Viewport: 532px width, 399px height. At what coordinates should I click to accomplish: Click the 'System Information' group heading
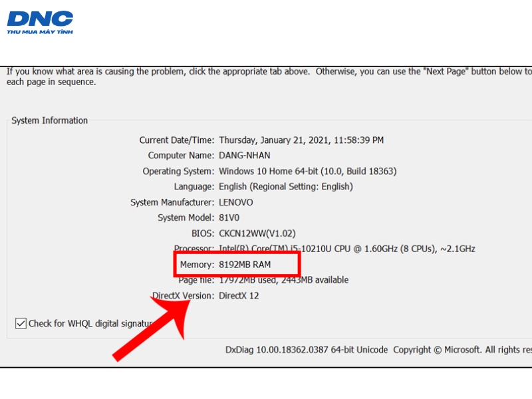tap(49, 120)
